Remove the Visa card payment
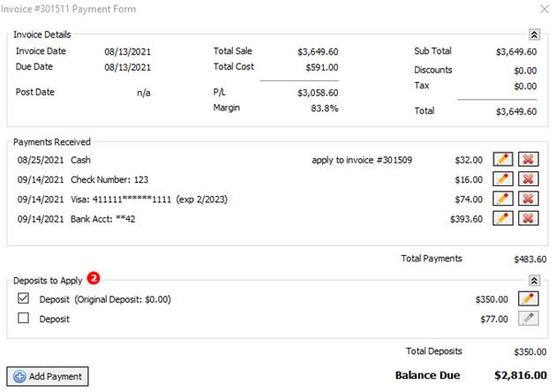Screen dimensions: 556x392 (529, 199)
